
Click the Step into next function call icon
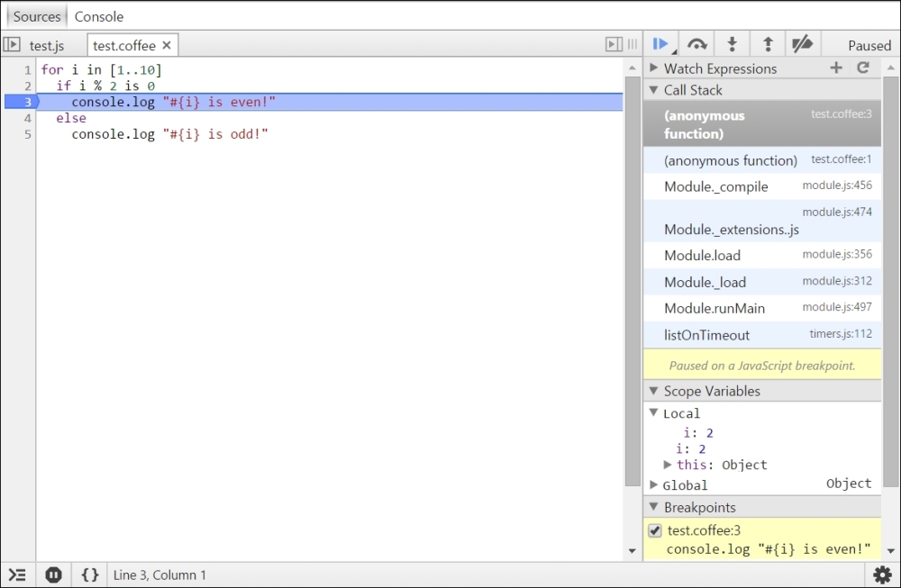[x=732, y=42]
